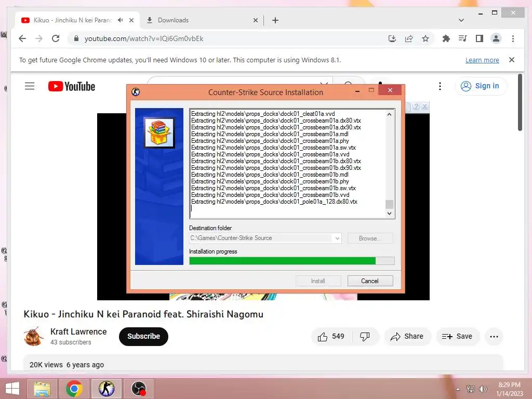Screen dimensions: 532x399
Task: Open more actions ellipsis beside Save
Action: point(494,337)
